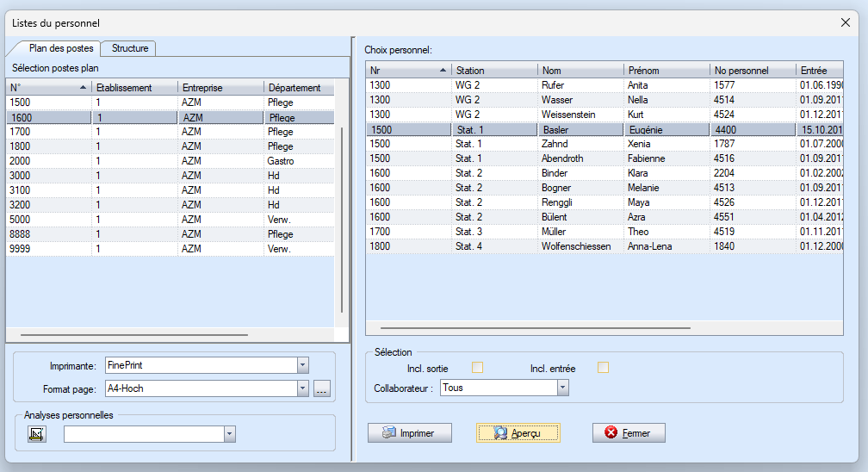This screenshot has width=868, height=472.
Task: Sort by the Prénom column header
Action: tap(666, 70)
